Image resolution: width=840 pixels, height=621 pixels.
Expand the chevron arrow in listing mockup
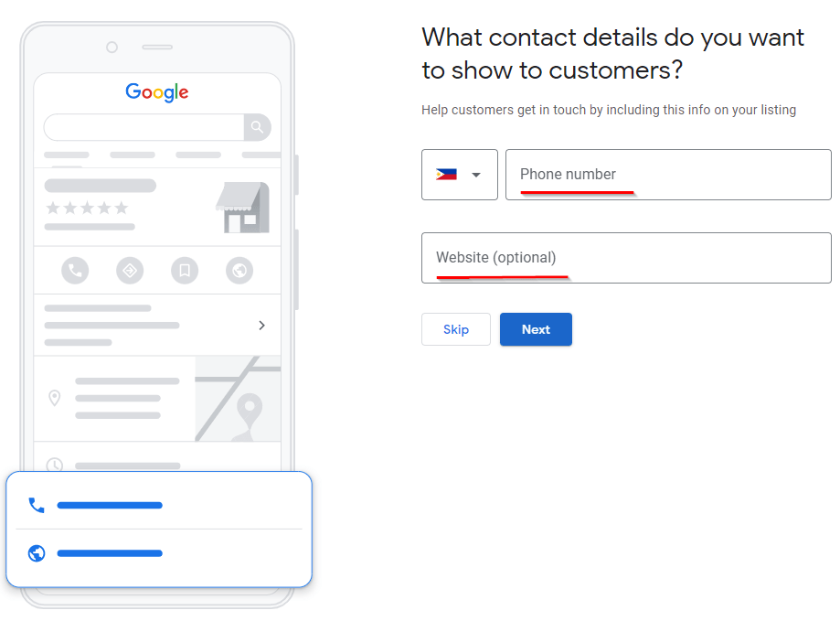(x=262, y=326)
